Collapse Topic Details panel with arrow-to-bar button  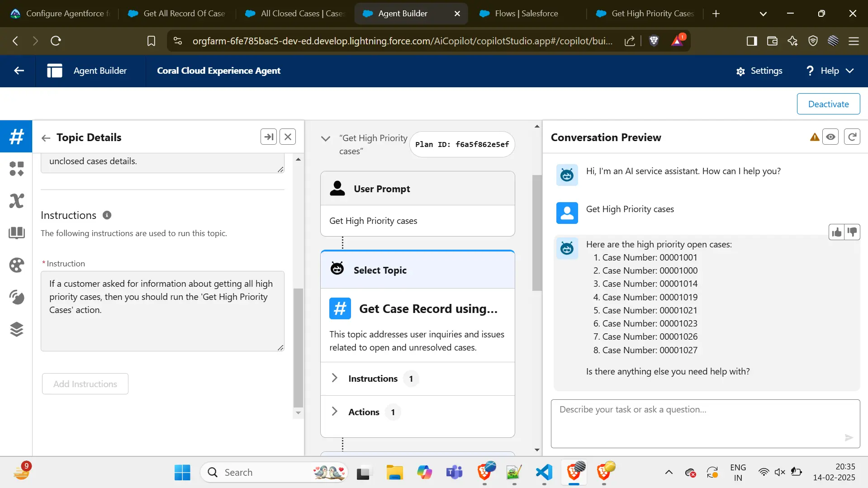coord(269,137)
